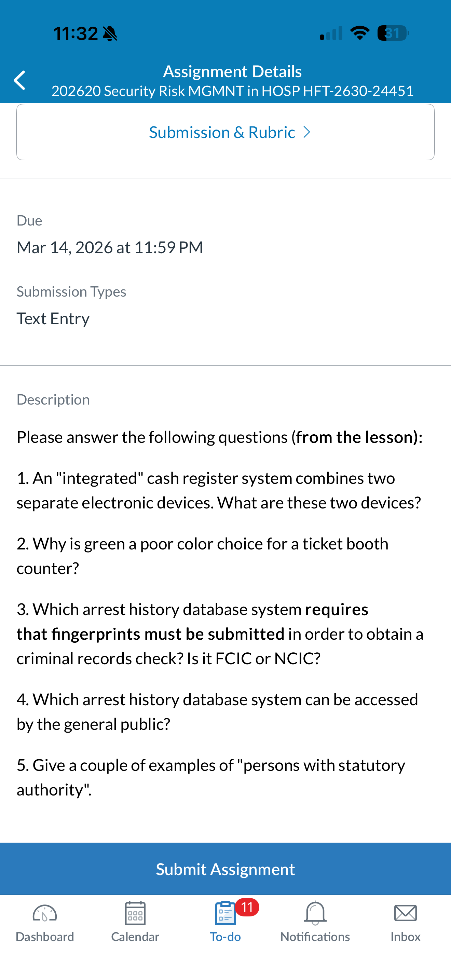Tap the red 11 badge on To-do

point(247,907)
